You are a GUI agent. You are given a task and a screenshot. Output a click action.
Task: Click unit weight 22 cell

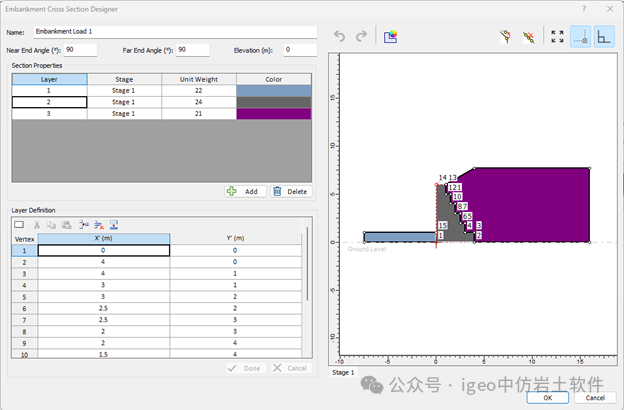[199, 91]
